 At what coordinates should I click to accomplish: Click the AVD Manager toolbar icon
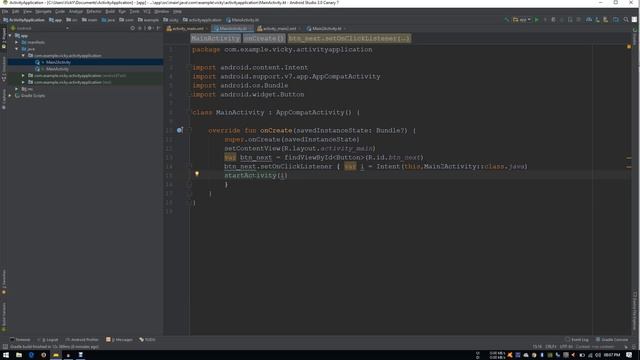[x=597, y=20]
